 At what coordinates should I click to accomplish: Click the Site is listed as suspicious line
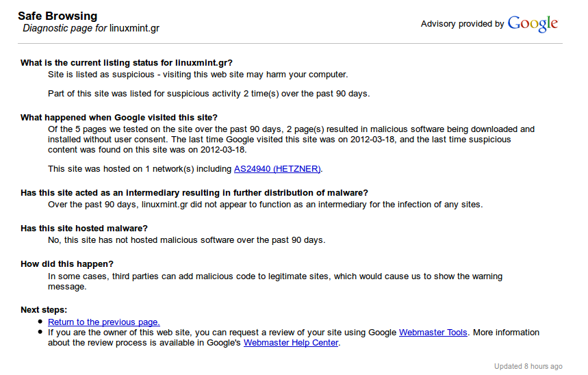[198, 74]
